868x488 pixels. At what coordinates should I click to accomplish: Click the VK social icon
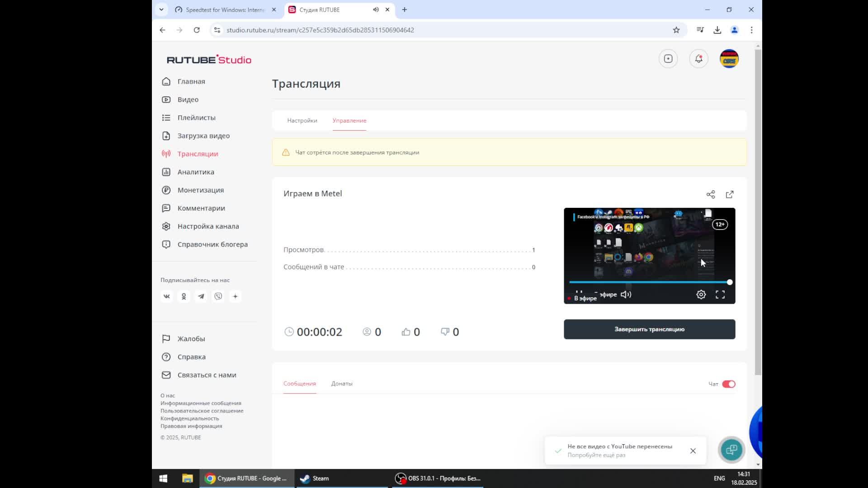tap(167, 296)
